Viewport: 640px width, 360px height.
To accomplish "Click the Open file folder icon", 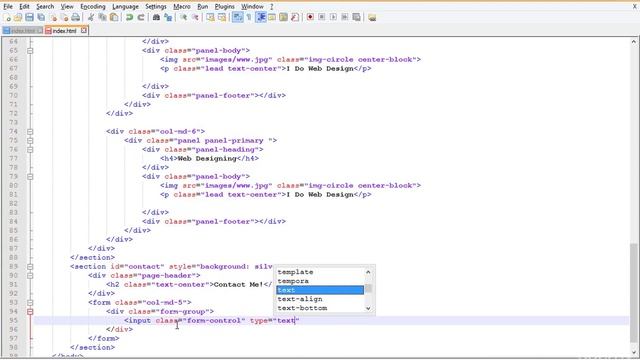I will pyautogui.click(x=18, y=17).
